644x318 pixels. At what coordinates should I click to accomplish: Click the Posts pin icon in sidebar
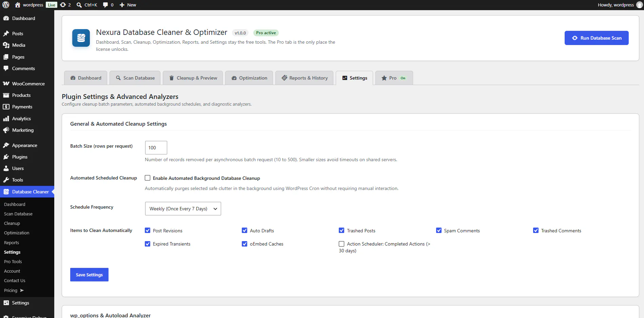pyautogui.click(x=6, y=34)
